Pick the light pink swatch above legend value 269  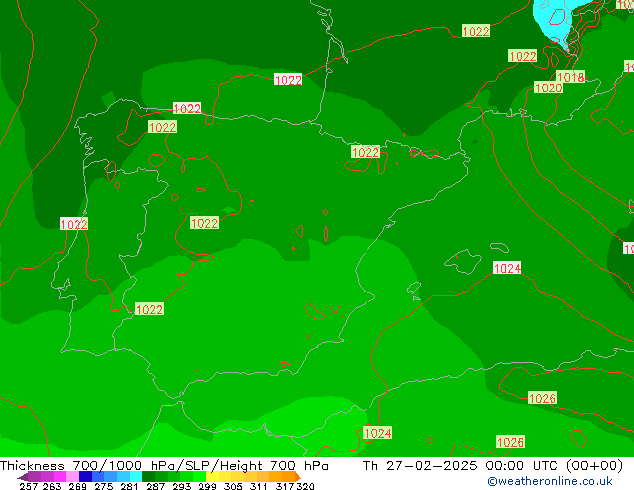(x=72, y=477)
